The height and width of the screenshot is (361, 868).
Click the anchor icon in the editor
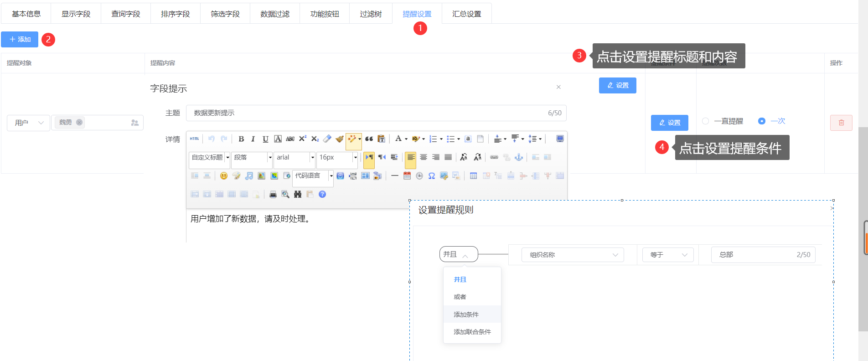(519, 157)
